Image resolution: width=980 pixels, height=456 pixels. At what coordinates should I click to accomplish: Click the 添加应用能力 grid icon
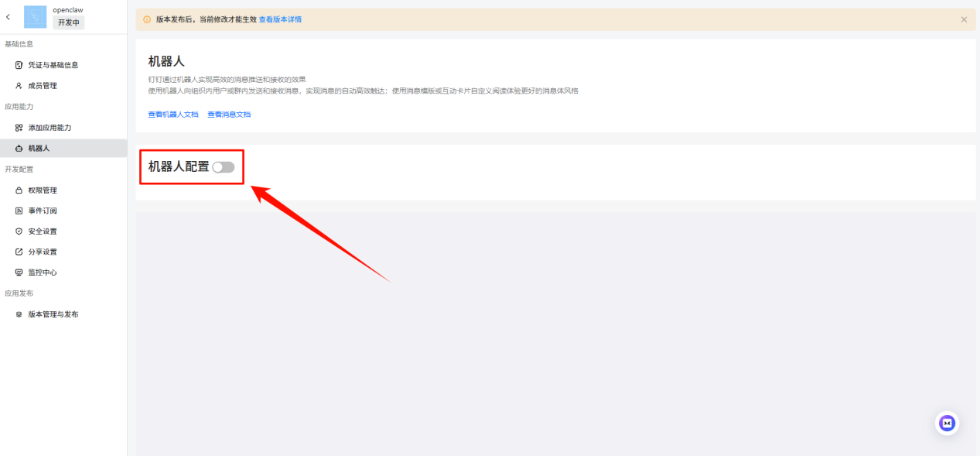click(19, 128)
